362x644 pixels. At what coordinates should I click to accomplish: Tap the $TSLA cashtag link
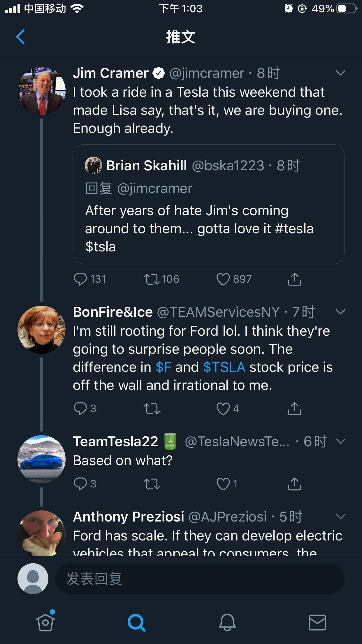[x=224, y=367]
